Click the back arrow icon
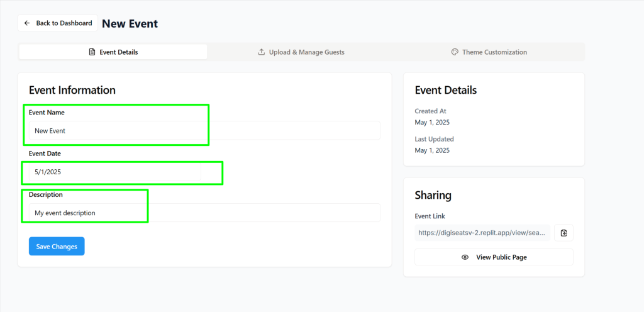Viewport: 644px width, 312px height. [x=27, y=23]
